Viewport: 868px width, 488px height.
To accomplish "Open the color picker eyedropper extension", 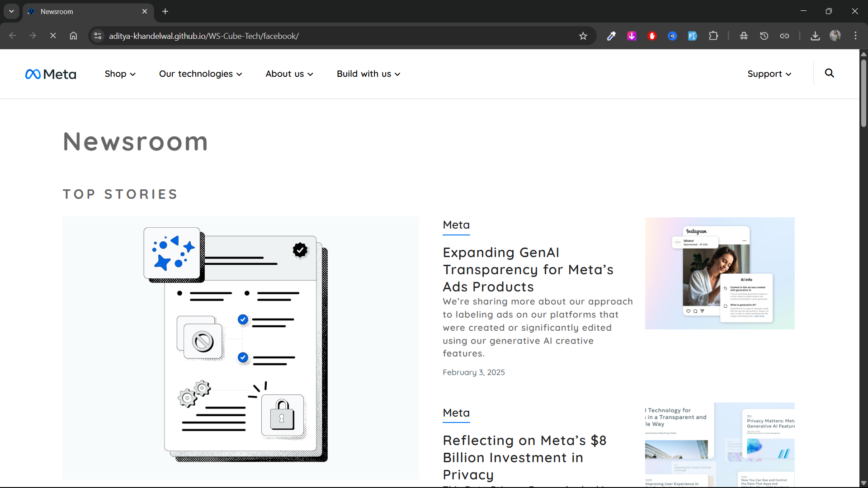I will point(611,36).
